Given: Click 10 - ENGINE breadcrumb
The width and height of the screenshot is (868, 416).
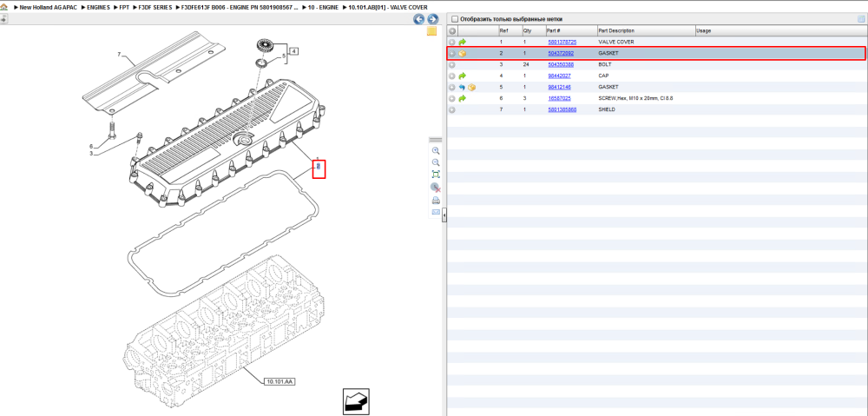Looking at the screenshot, I should tap(323, 7).
